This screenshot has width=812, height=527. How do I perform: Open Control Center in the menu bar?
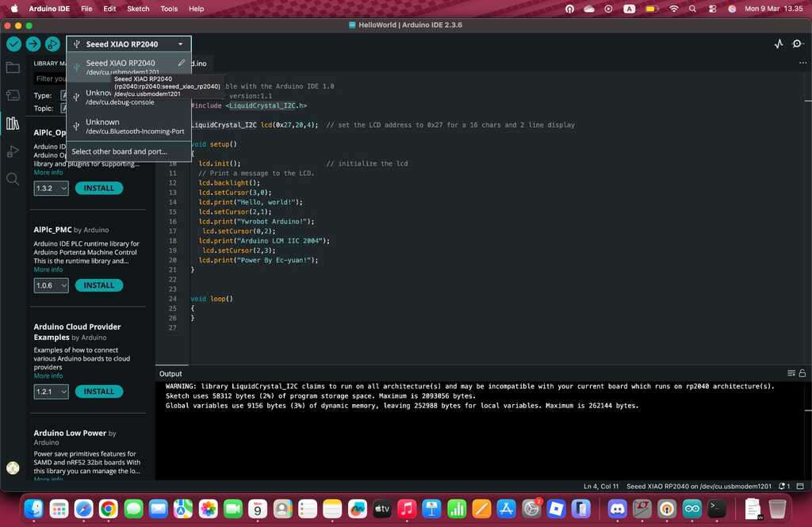pos(712,9)
